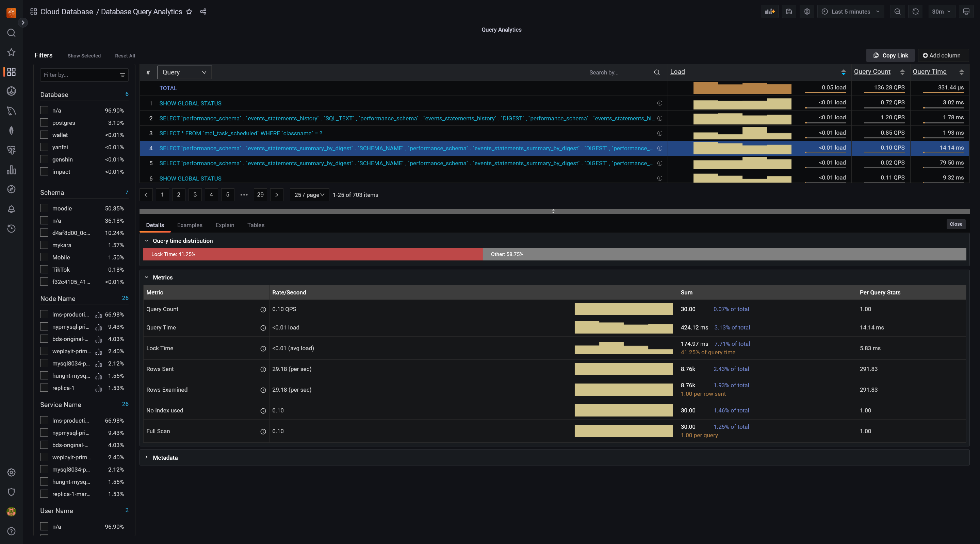Show the info tooltip for Lock Time metric
This screenshot has height=544, width=980.
(x=263, y=348)
